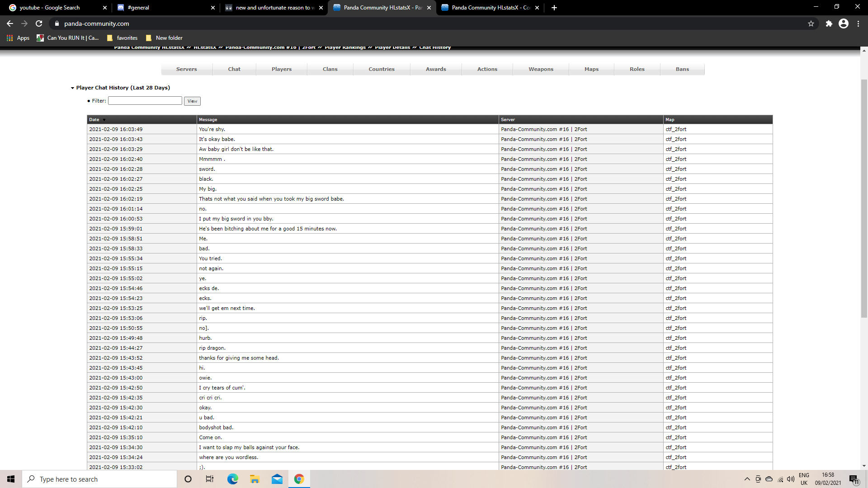Click the page vertical scrollbar thumb

point(864,199)
